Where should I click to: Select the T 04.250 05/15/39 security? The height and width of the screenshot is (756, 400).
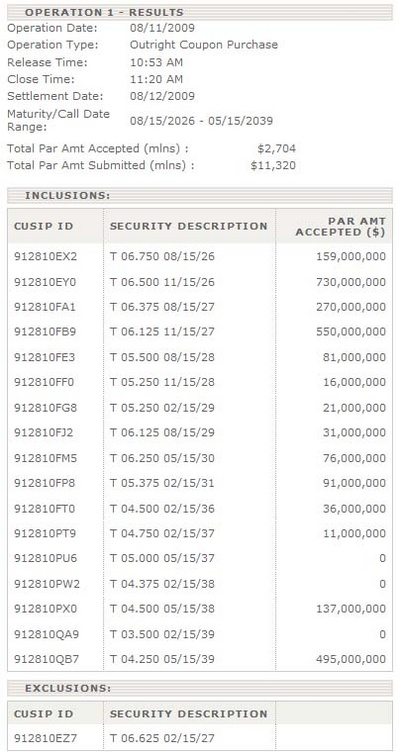tap(162, 659)
